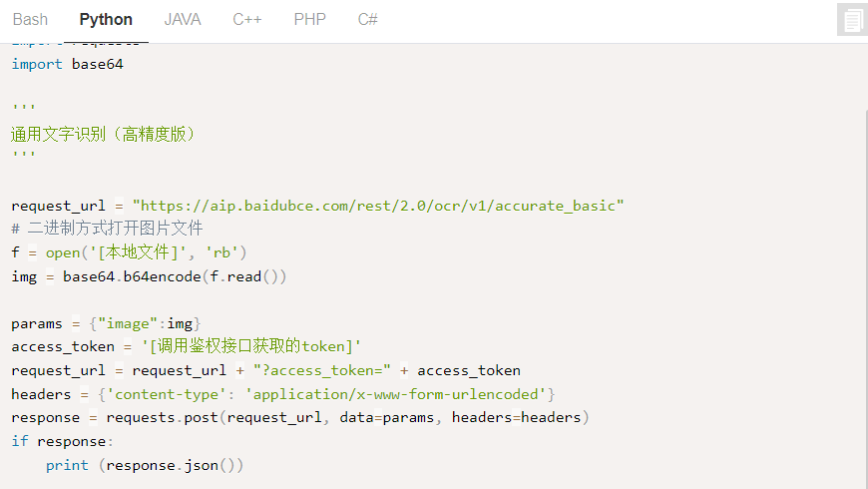
Task: Click the vertical scrollbar of the code panel
Action: coord(865,299)
